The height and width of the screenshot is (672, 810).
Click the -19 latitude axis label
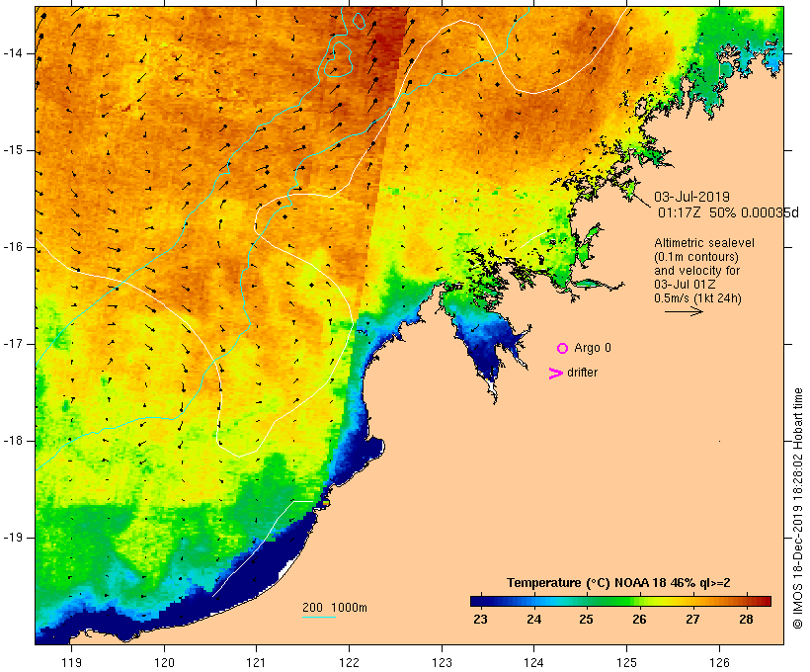(12, 538)
